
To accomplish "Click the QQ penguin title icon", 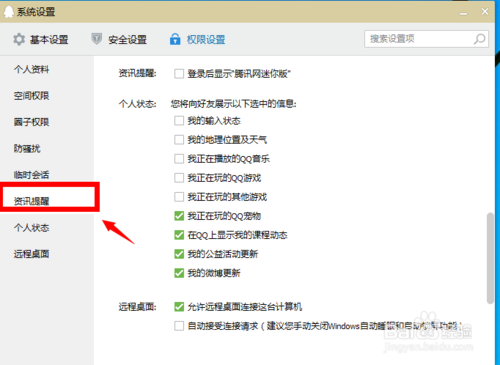I will (x=9, y=12).
